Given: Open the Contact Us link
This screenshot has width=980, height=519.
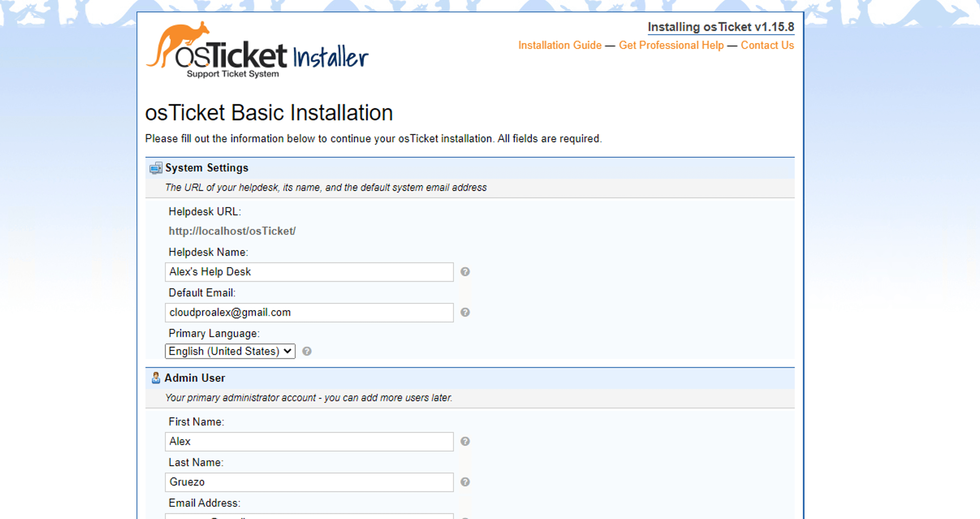Looking at the screenshot, I should (x=767, y=45).
